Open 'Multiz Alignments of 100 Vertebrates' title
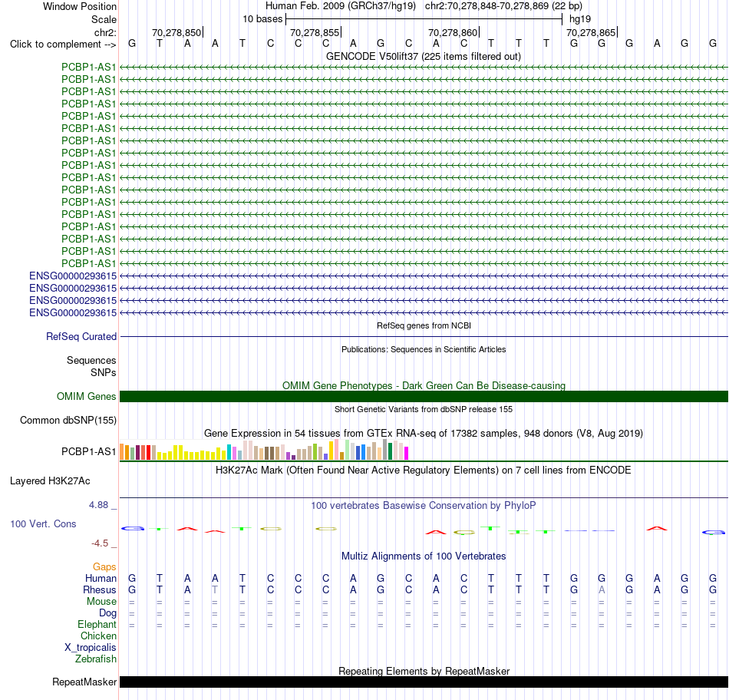The image size is (729, 700). point(424,556)
